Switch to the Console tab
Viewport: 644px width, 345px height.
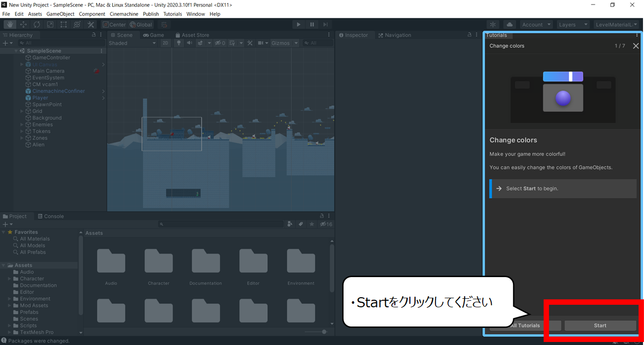[50, 216]
